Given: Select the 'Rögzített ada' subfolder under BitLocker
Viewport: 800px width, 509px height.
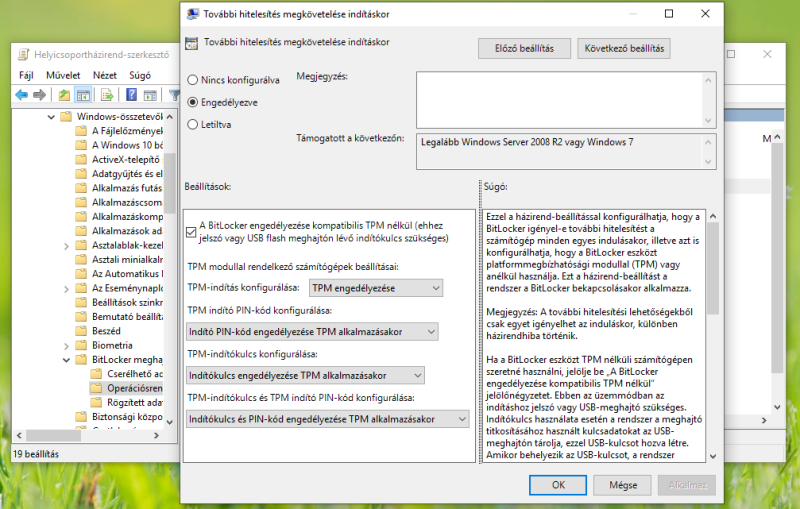Looking at the screenshot, I should [127, 402].
